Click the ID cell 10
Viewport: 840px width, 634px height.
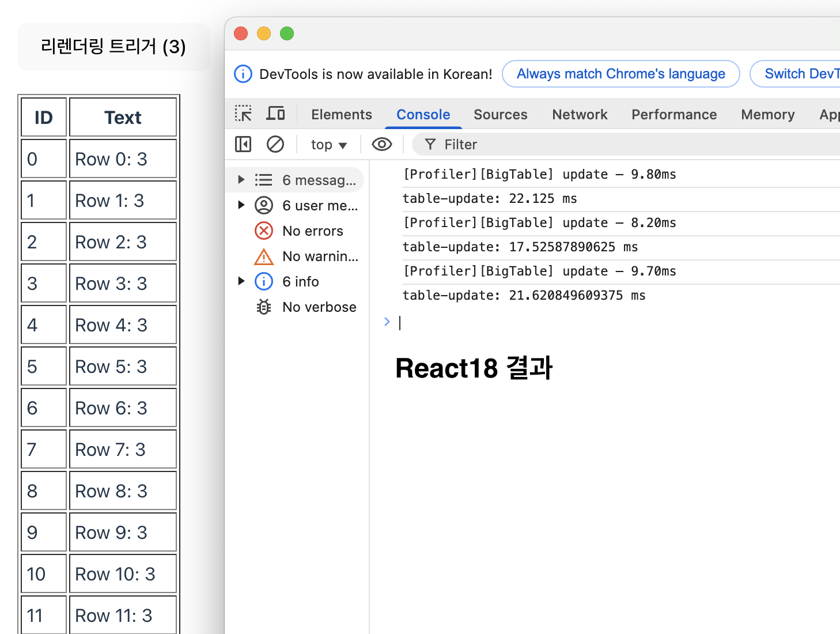click(x=44, y=573)
